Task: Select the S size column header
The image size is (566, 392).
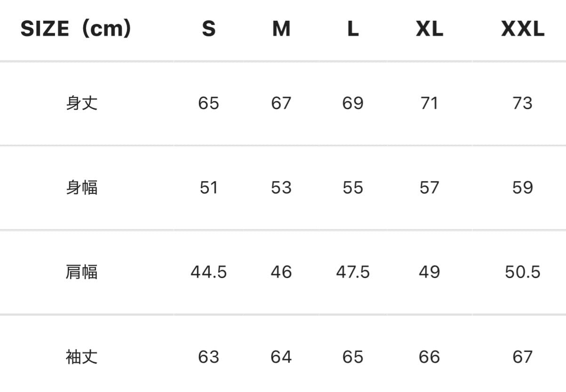Action: coord(208,29)
